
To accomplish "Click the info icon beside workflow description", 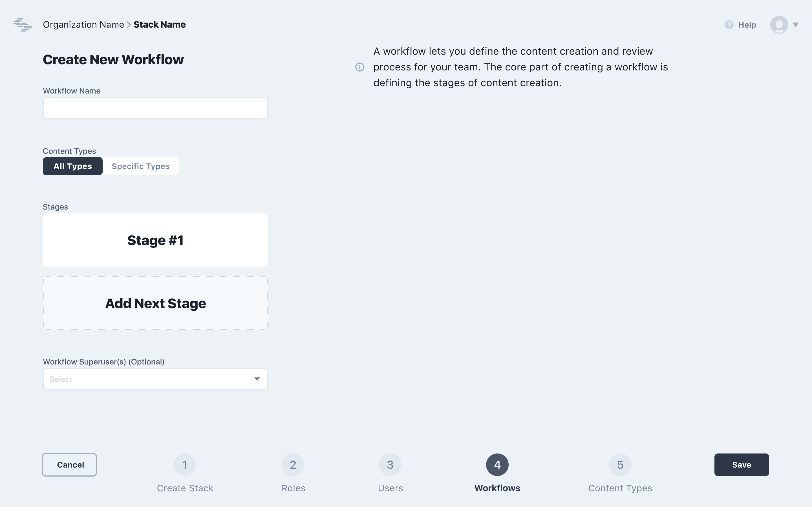I will pos(360,67).
